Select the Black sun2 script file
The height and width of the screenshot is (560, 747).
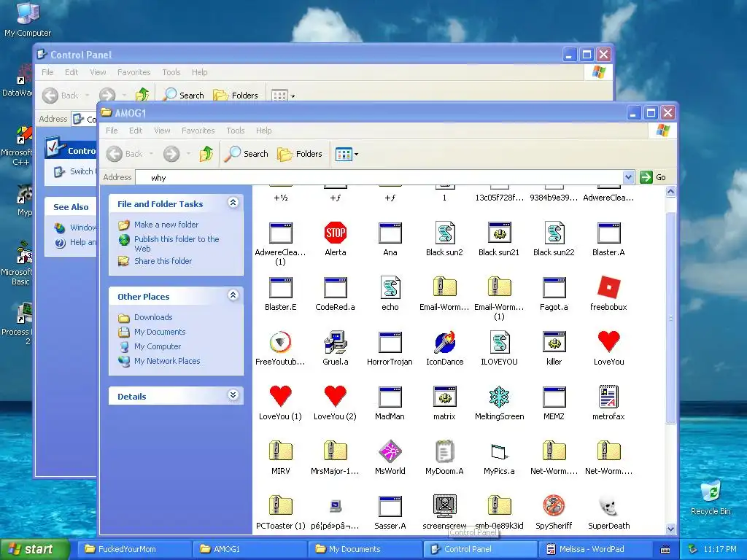pyautogui.click(x=444, y=233)
